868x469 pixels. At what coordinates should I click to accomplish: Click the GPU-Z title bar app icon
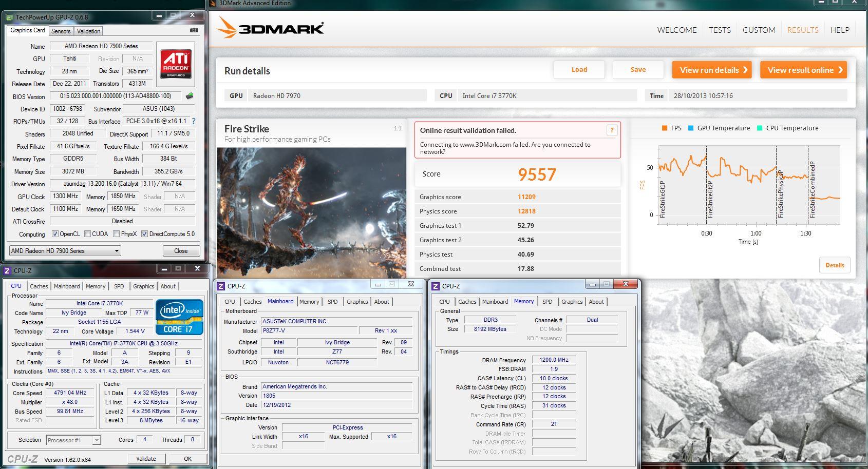pos(10,17)
